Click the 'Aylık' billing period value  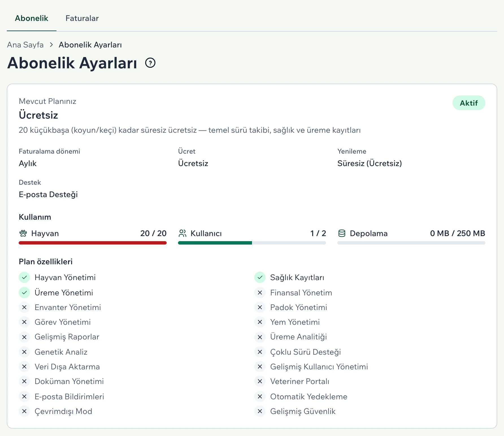28,163
